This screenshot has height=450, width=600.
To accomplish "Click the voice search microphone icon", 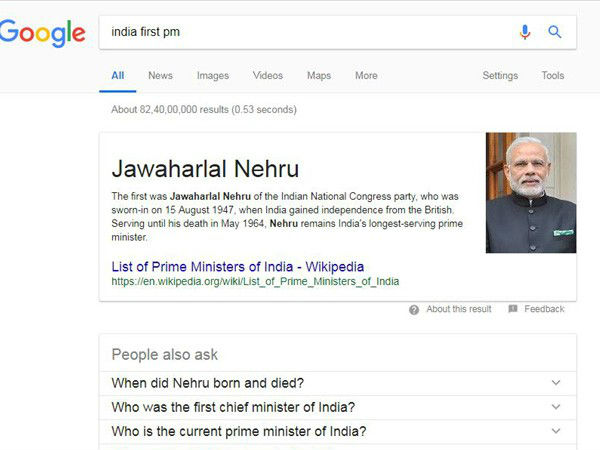I will (525, 32).
